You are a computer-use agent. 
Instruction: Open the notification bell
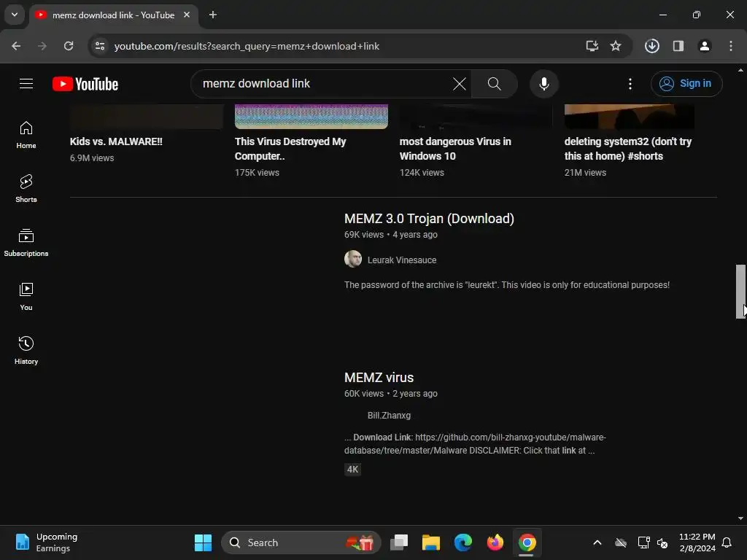click(x=727, y=542)
